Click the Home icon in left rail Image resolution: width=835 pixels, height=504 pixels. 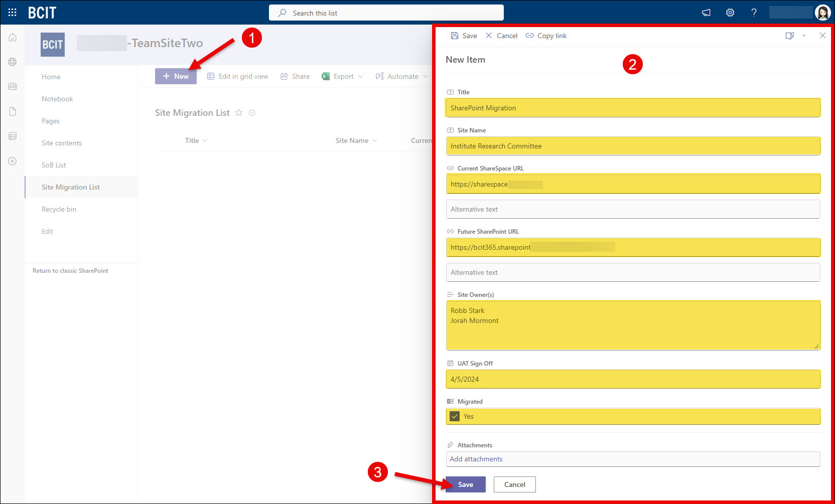coord(13,38)
